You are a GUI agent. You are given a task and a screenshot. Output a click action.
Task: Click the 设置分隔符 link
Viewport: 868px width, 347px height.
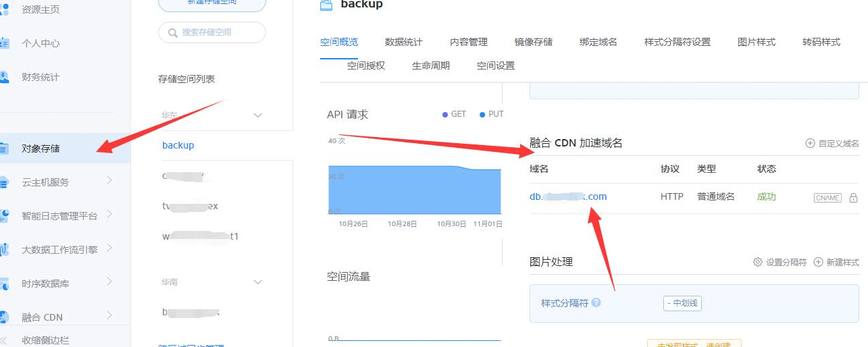(x=786, y=262)
